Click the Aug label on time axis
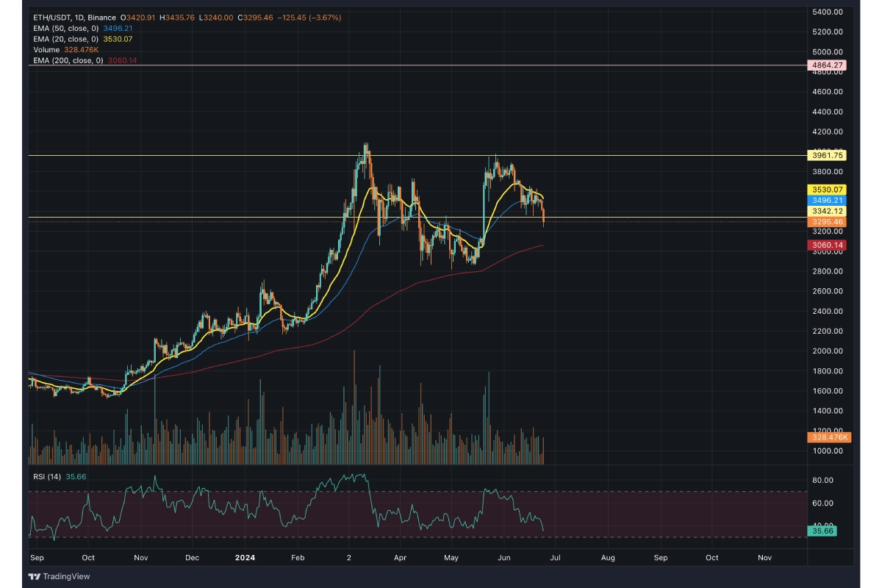 608,558
